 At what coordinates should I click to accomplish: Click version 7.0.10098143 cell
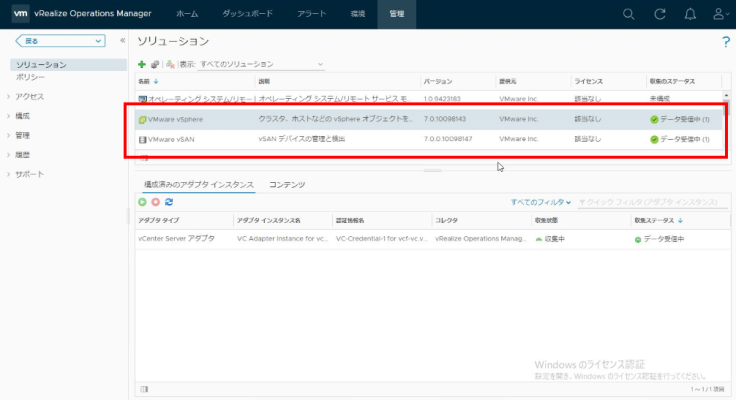click(x=445, y=119)
